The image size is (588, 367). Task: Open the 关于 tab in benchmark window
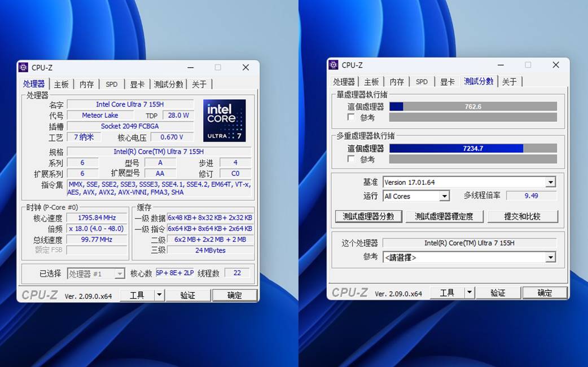point(509,82)
